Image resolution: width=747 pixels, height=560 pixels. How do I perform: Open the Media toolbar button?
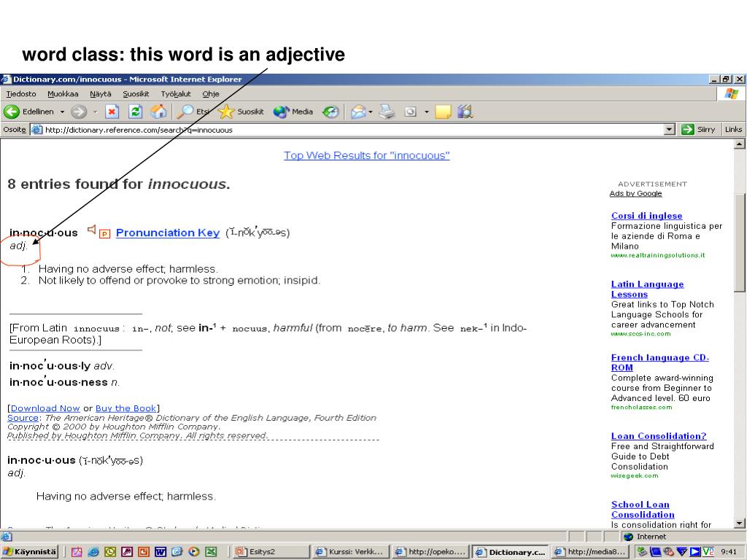tap(293, 112)
